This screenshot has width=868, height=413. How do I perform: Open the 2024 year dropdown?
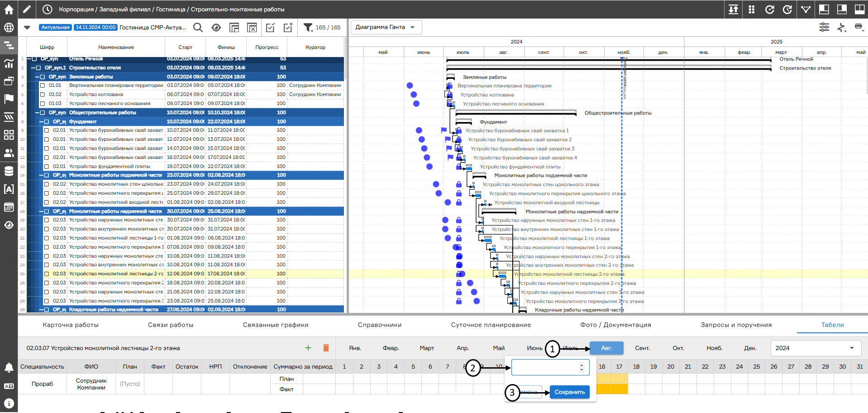[x=816, y=348]
